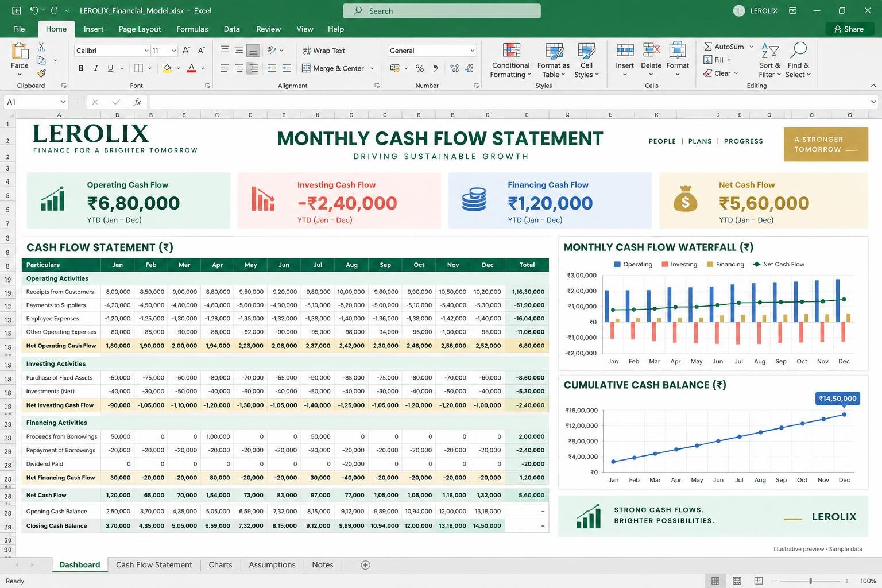This screenshot has width=882, height=588.
Task: Open the File menu
Action: point(19,29)
